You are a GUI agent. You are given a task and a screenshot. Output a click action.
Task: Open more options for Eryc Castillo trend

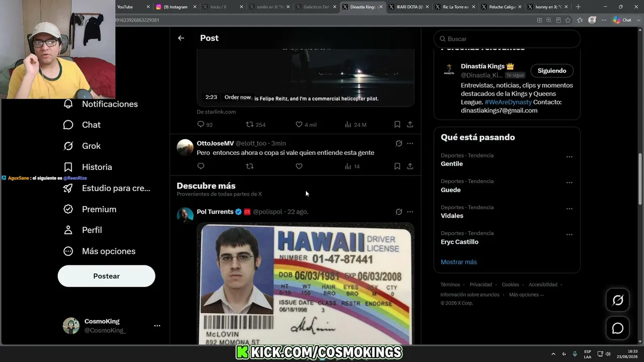click(x=570, y=234)
